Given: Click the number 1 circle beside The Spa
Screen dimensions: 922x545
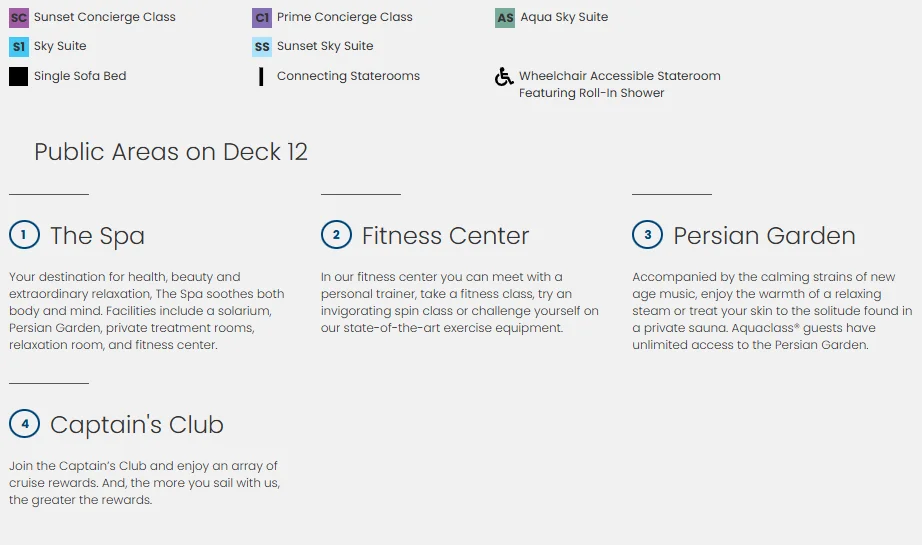Looking at the screenshot, I should (24, 235).
